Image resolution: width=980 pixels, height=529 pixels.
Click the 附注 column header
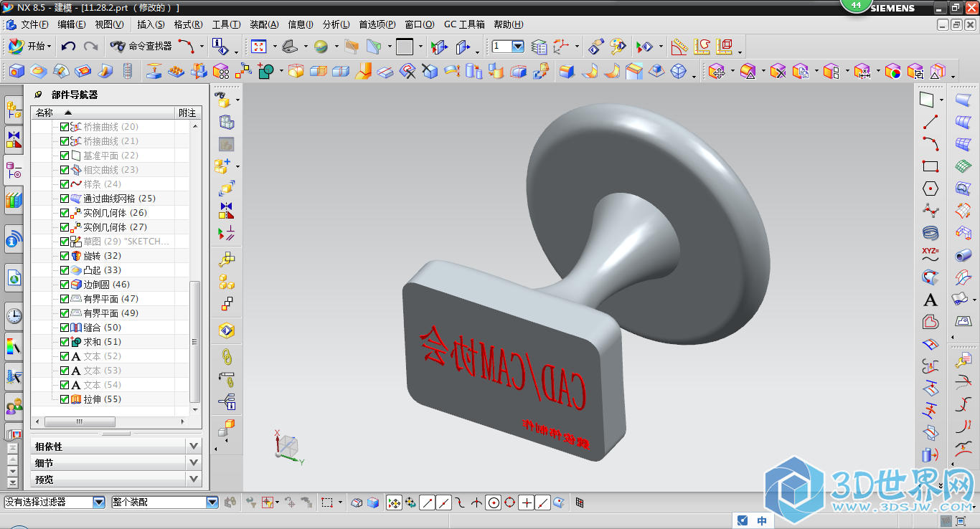(188, 113)
